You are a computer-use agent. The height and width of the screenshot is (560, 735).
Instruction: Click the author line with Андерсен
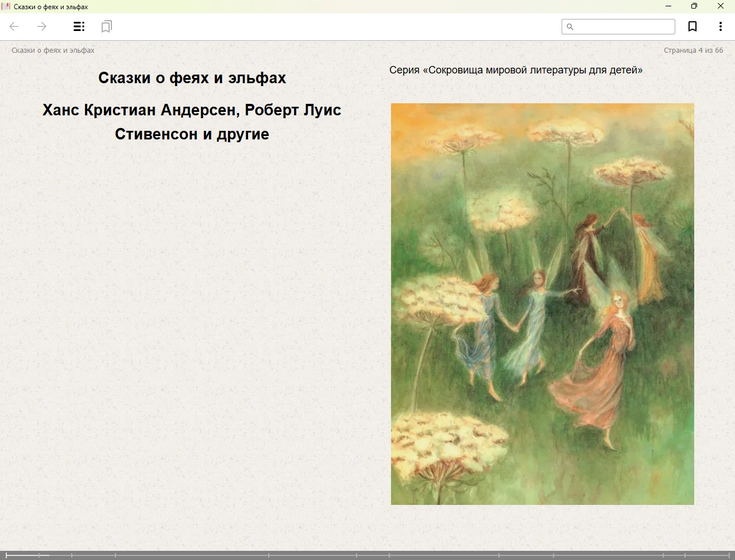(192, 110)
